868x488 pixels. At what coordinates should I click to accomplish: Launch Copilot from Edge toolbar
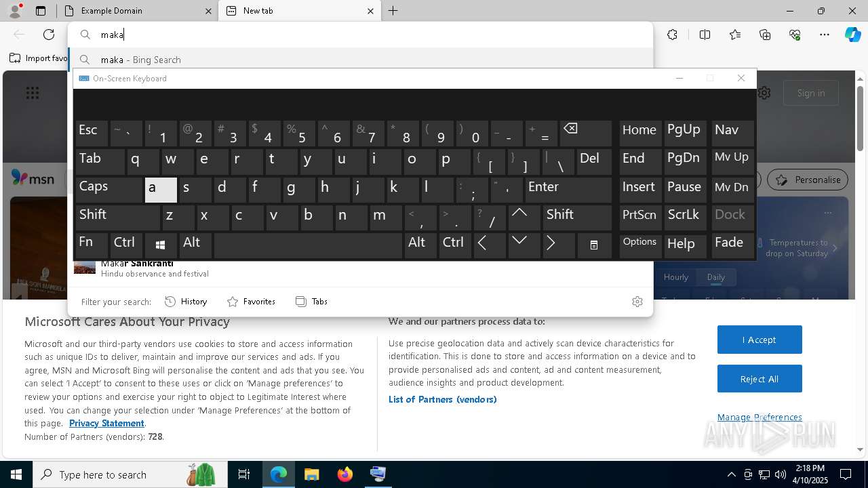[x=852, y=35]
